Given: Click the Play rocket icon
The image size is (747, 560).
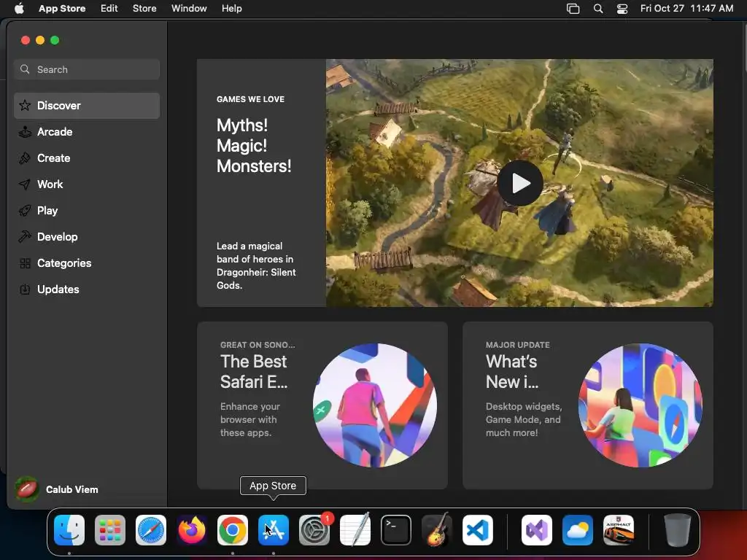Looking at the screenshot, I should tap(25, 211).
